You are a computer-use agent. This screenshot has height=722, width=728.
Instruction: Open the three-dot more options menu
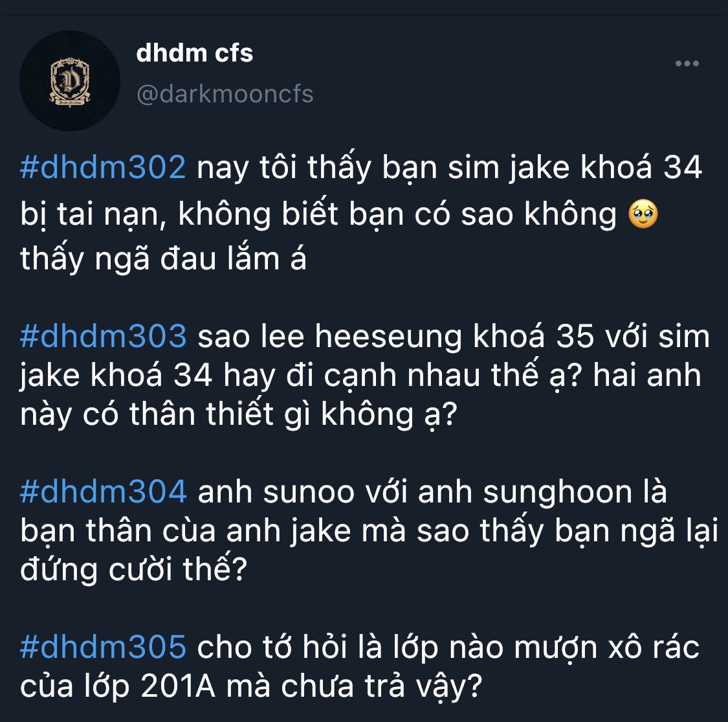click(687, 63)
